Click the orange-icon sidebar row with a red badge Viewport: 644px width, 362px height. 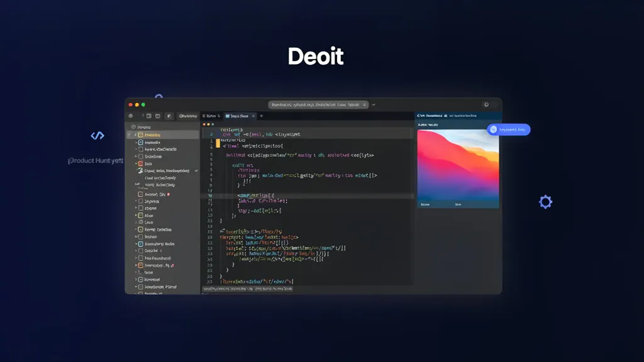pyautogui.click(x=163, y=266)
